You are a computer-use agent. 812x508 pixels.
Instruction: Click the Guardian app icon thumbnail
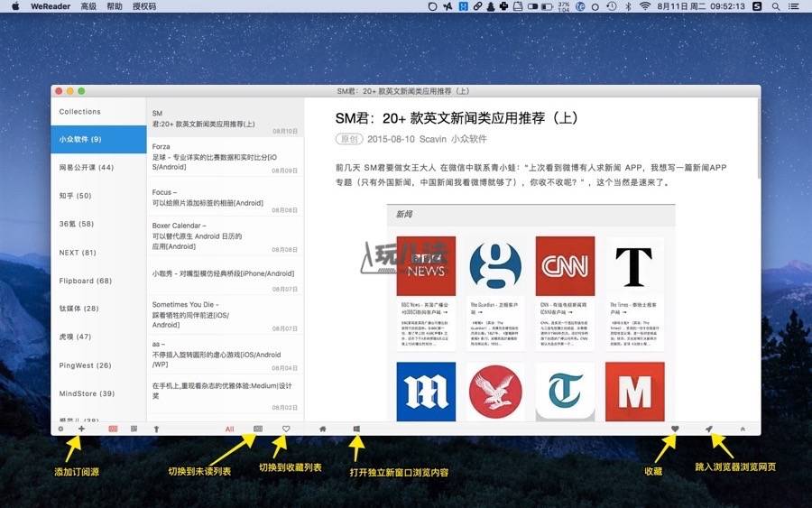pos(495,265)
